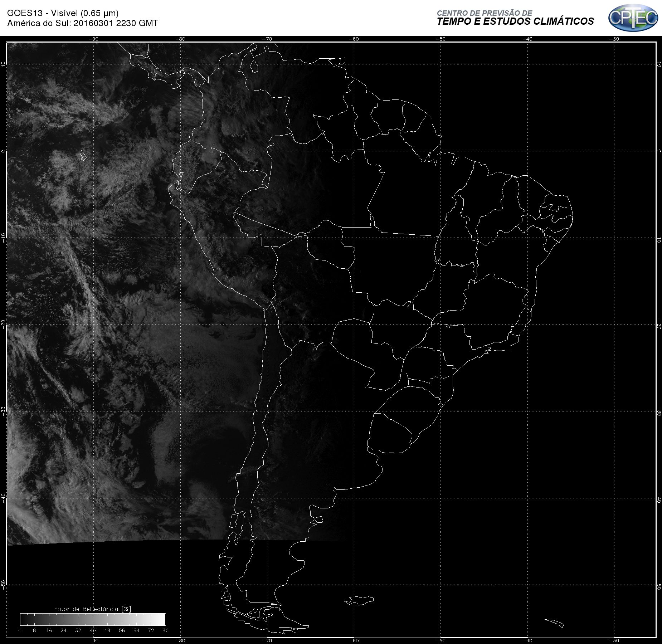The image size is (662, 644).
Task: Click the "TEMPO E ESTUDOS CLIMÁTICOS" heading
Action: click(515, 22)
